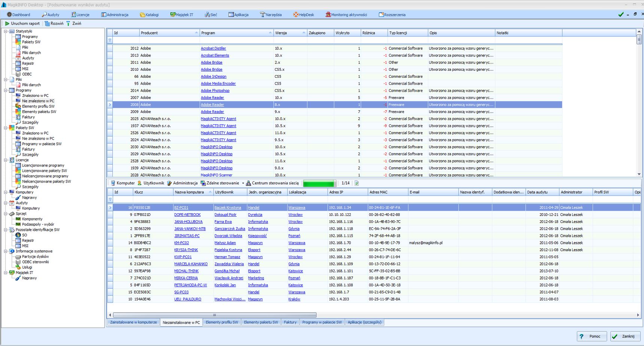Open the Acrobat Distiller link

point(213,48)
